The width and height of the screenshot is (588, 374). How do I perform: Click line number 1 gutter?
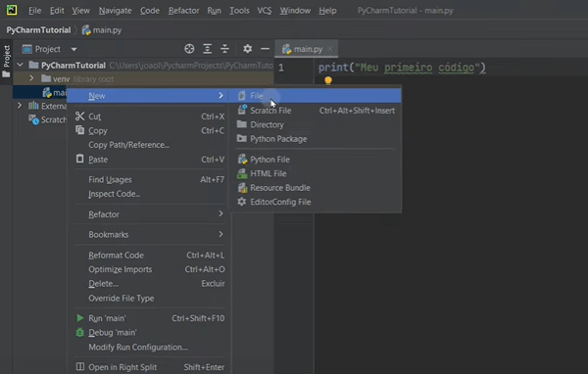pyautogui.click(x=281, y=68)
